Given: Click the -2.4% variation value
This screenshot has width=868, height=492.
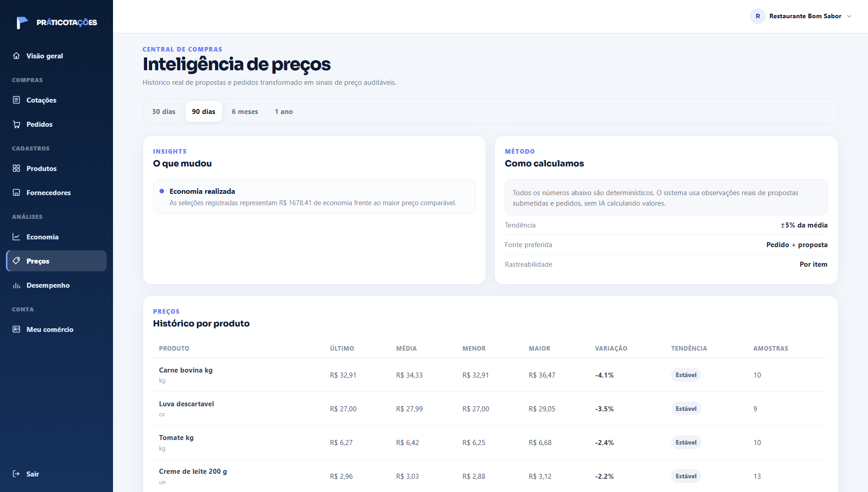Looking at the screenshot, I should [604, 443].
